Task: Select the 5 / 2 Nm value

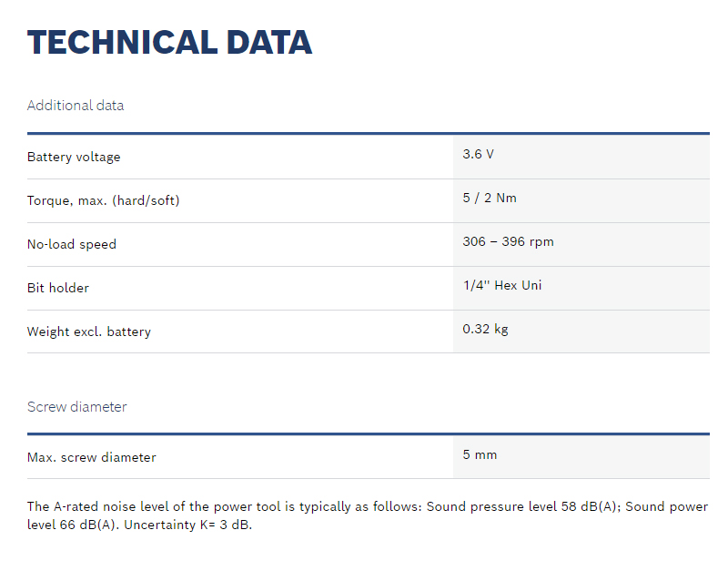Action: coord(490,198)
